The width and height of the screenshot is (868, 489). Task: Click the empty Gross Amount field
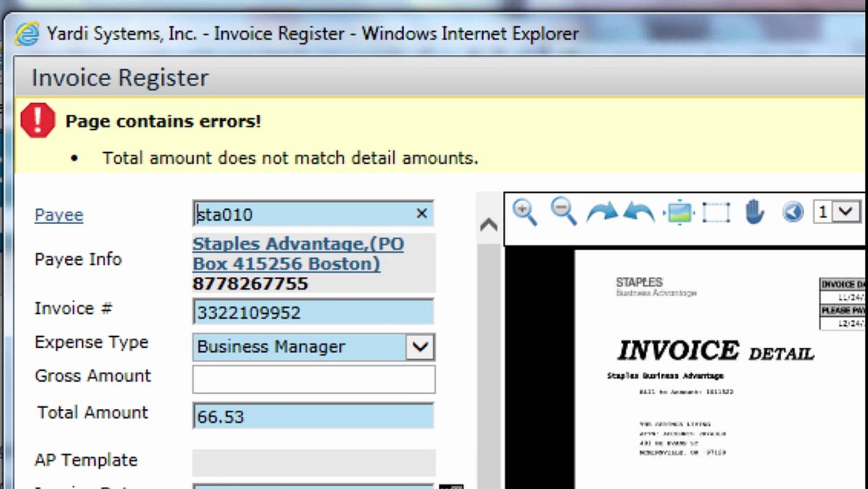pyautogui.click(x=314, y=379)
